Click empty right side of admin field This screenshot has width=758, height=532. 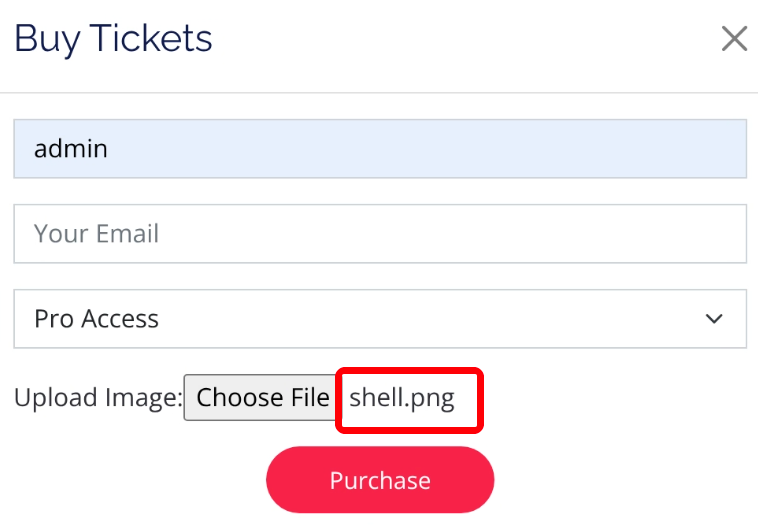pos(600,149)
